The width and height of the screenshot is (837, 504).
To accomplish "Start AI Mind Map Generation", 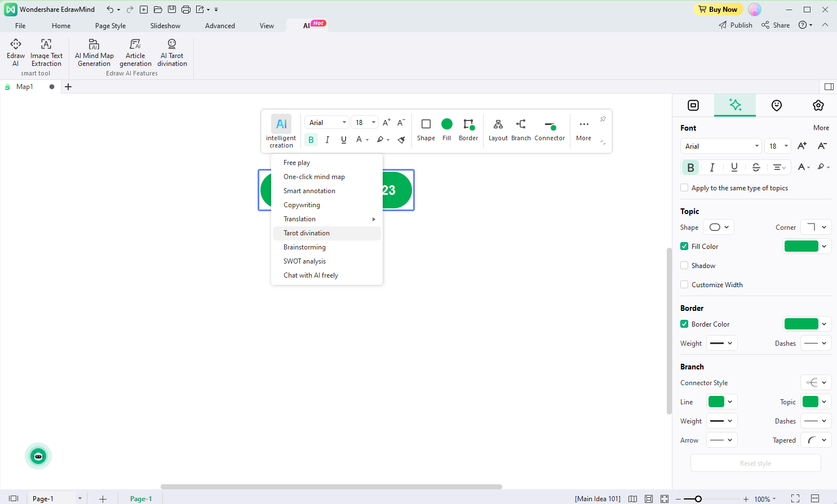I will (94, 52).
